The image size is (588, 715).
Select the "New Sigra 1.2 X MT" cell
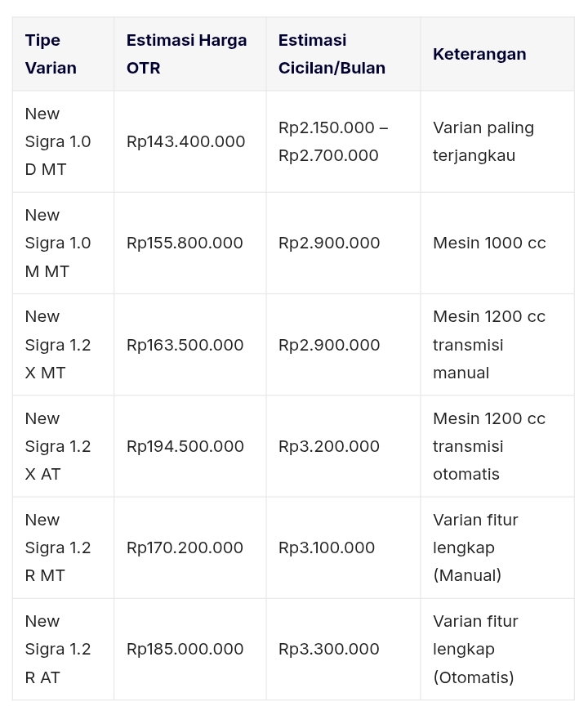point(58,345)
